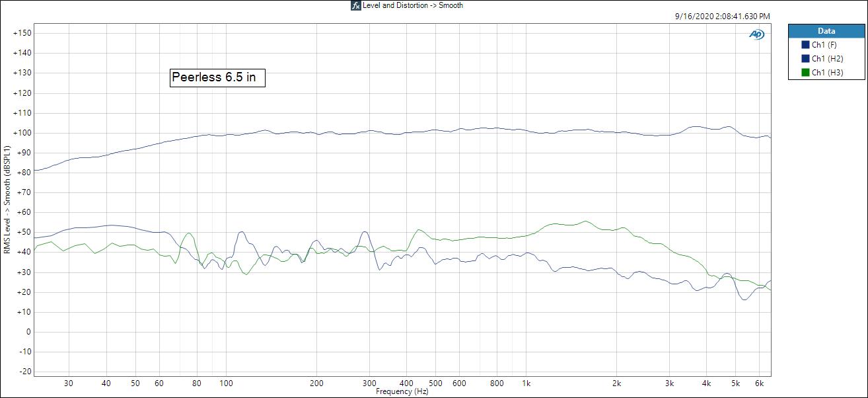Click the +60 y-axis tick label
The width and height of the screenshot is (868, 398).
[x=24, y=212]
